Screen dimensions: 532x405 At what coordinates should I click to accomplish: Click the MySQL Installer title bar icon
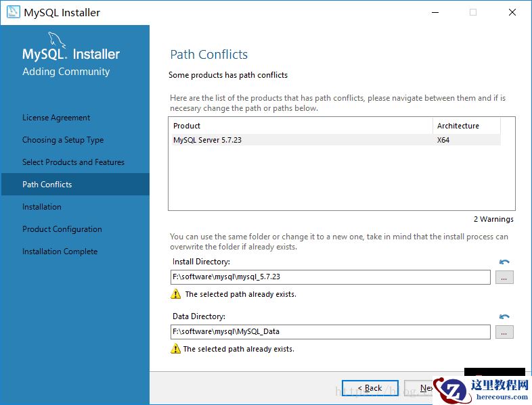13,12
